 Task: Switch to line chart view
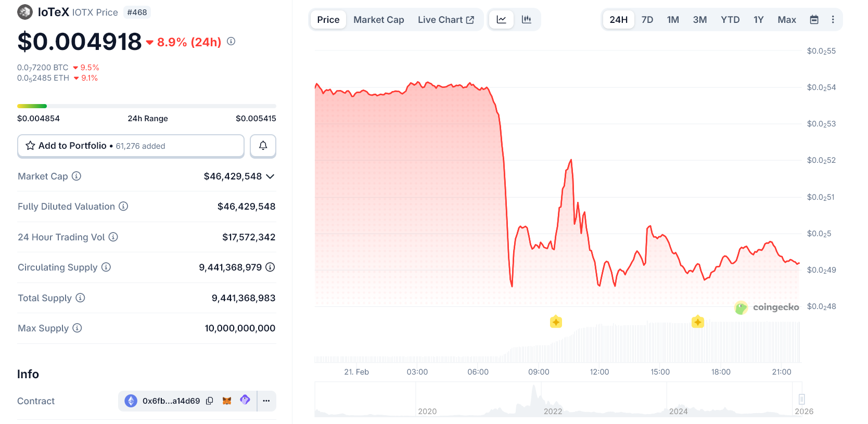[502, 20]
